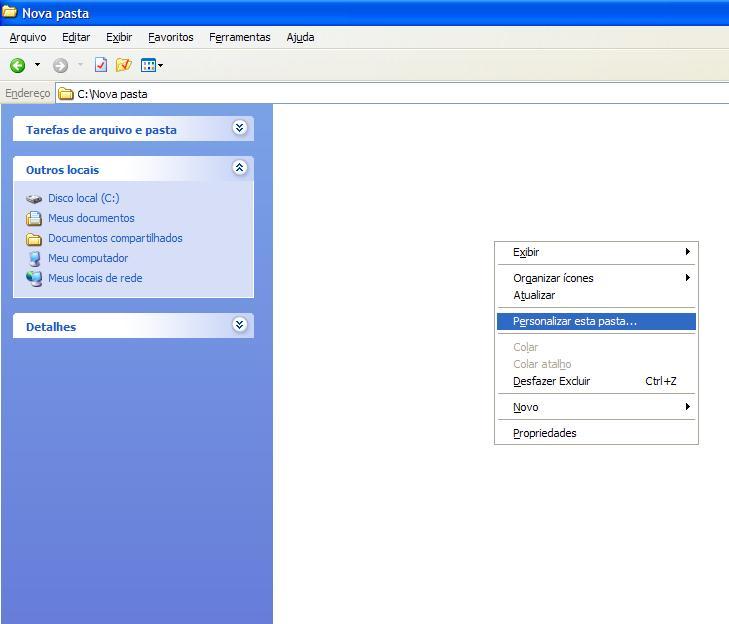This screenshot has height=624, width=729.
Task: Click the Endereço label
Action: click(27, 93)
